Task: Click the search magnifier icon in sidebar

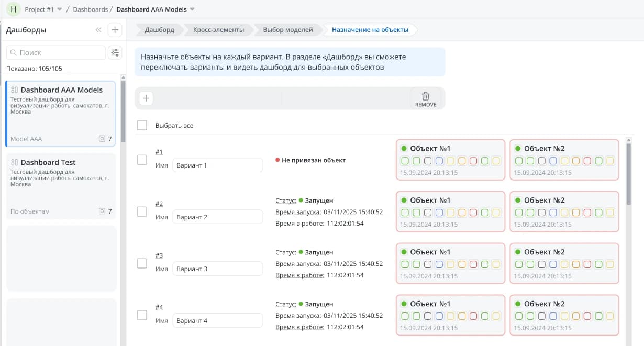Action: pos(13,53)
